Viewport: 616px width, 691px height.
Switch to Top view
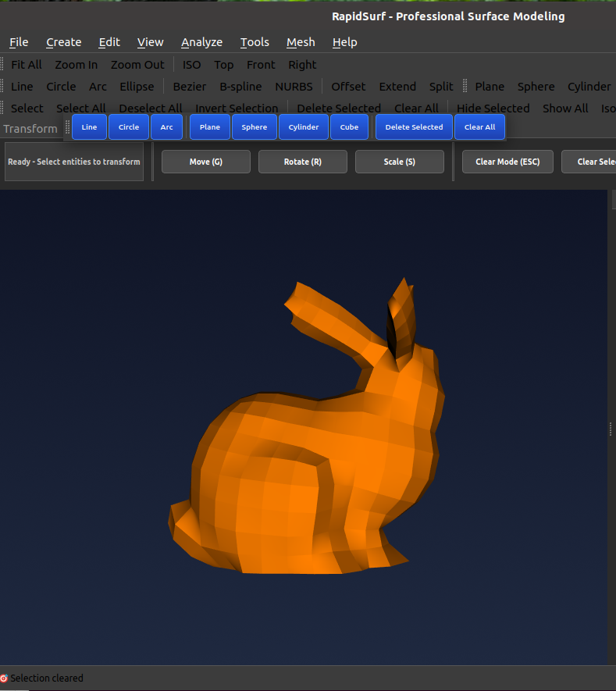[224, 65]
